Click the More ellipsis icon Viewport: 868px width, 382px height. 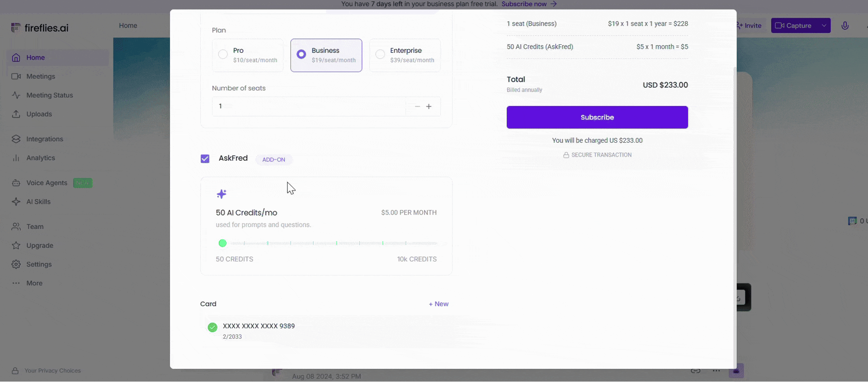pyautogui.click(x=16, y=283)
